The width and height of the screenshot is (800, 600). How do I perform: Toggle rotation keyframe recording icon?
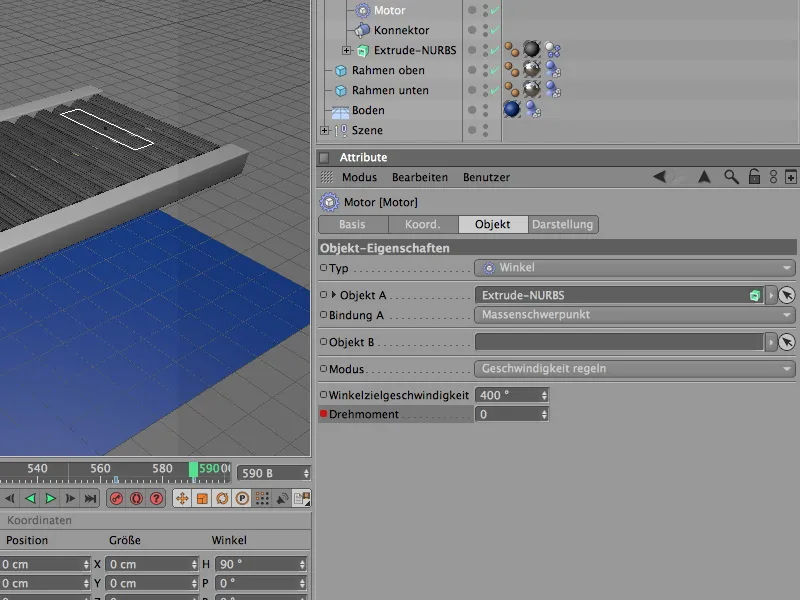pos(222,498)
